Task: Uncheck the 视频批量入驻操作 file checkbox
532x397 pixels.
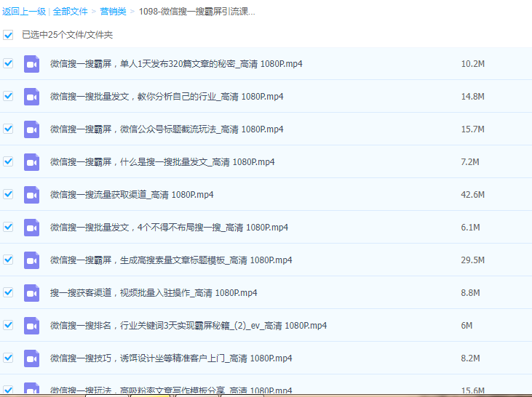Action: tap(8, 292)
